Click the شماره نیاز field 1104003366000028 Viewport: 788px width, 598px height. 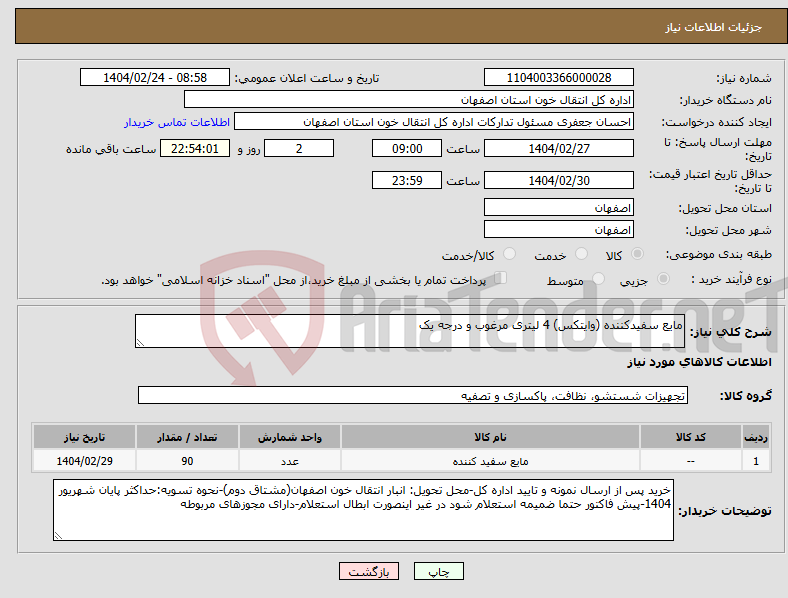pyautogui.click(x=558, y=77)
